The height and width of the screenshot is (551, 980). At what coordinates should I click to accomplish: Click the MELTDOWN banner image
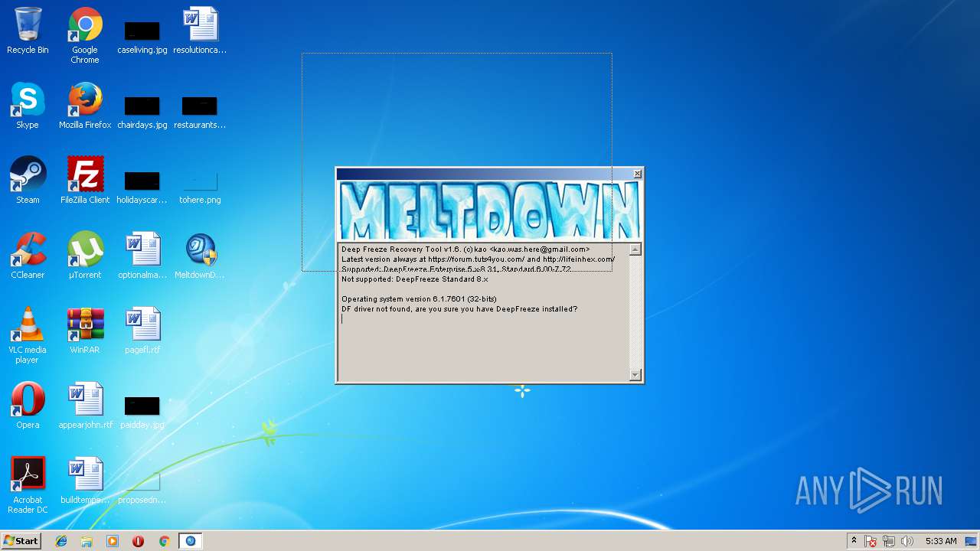point(489,211)
